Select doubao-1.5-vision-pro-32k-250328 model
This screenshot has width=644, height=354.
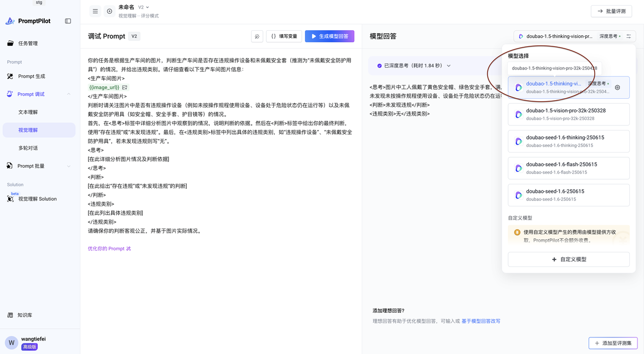(569, 114)
